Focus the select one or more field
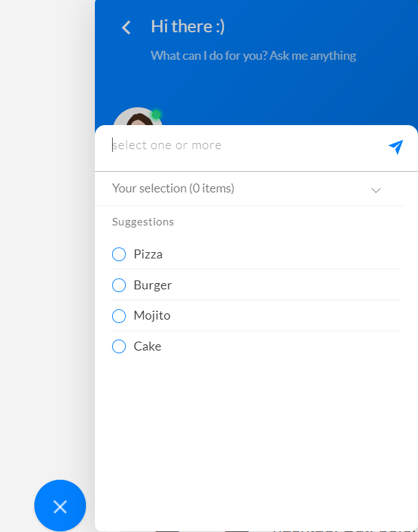Screen dimensions: 418x532 click(247, 146)
